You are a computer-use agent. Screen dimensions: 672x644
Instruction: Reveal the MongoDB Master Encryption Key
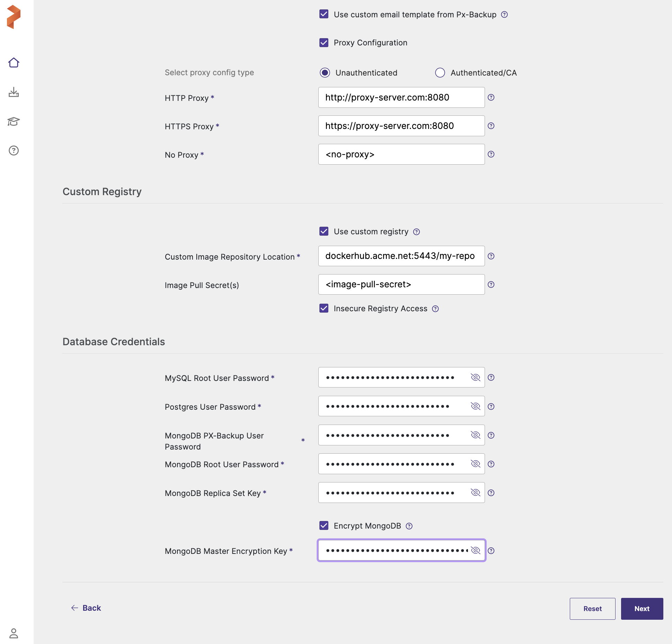[x=475, y=550]
